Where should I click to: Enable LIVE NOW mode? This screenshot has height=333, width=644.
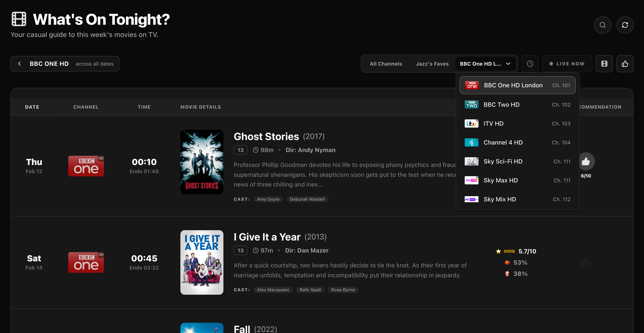coord(567,63)
